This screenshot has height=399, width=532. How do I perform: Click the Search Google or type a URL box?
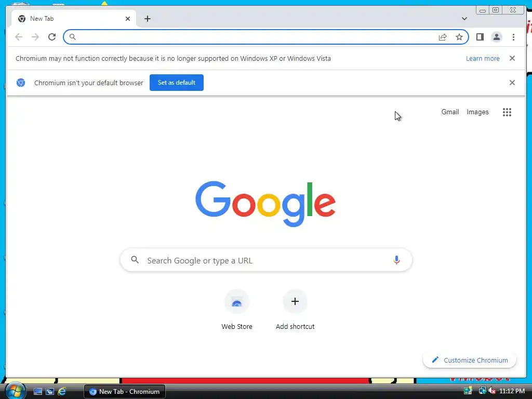266,260
